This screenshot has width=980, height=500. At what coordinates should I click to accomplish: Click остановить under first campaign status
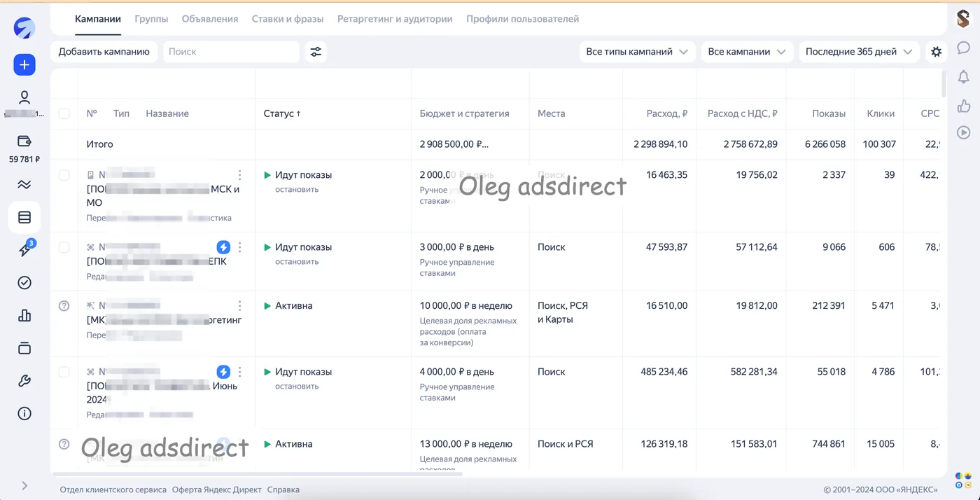[x=297, y=189]
